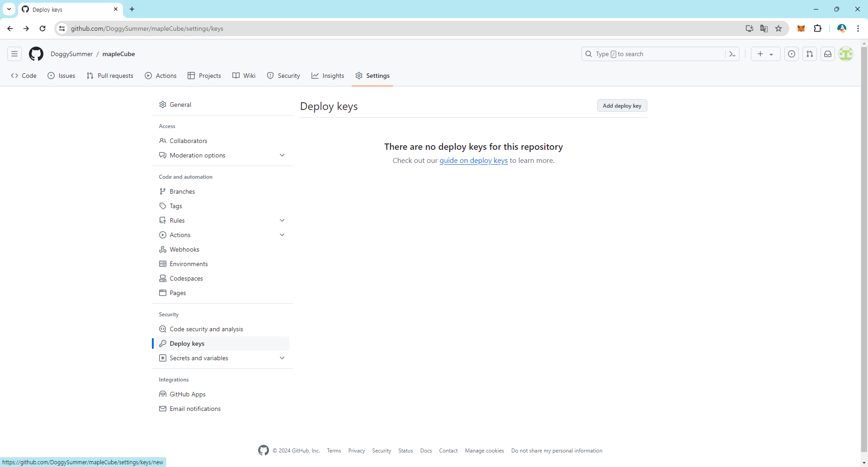This screenshot has width=868, height=467.
Task: Click the browser back arrow
Action: pos(10,29)
